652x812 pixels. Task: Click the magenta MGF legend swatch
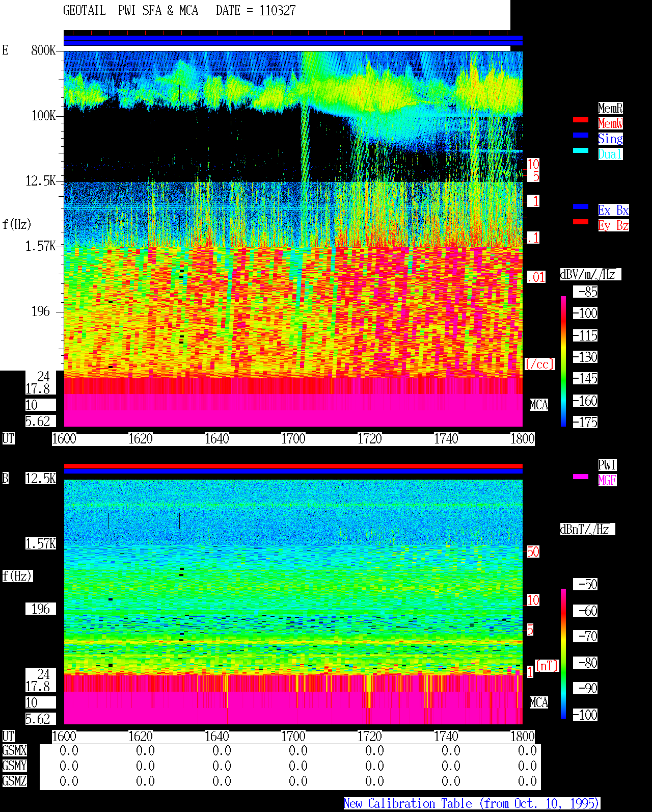(x=581, y=477)
